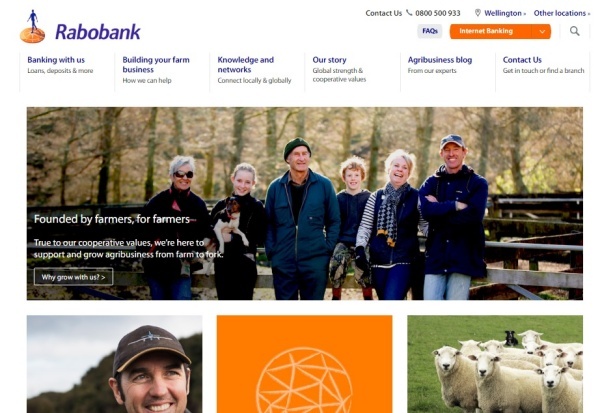Expand Other locations list
The height and width of the screenshot is (413, 600).
(562, 13)
